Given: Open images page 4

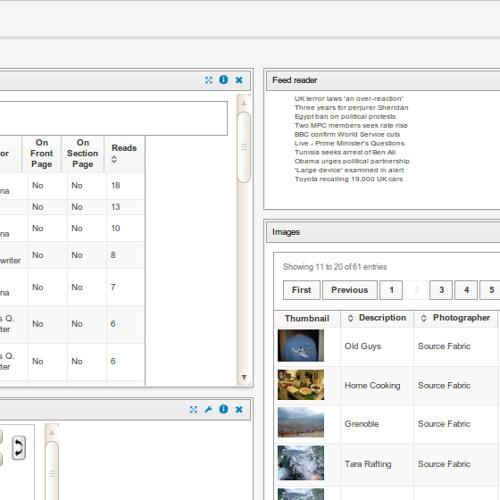Looking at the screenshot, I should point(466,290).
